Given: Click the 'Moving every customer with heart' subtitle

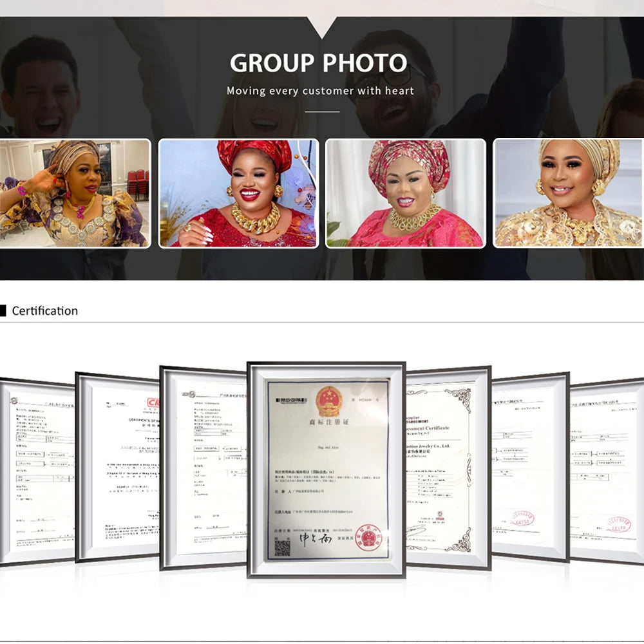Looking at the screenshot, I should point(320,91).
